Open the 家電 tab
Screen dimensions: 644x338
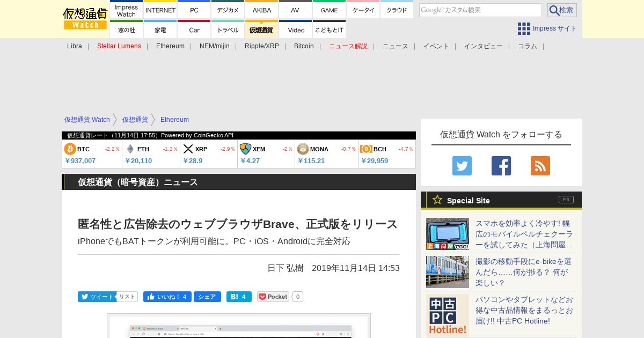click(160, 30)
